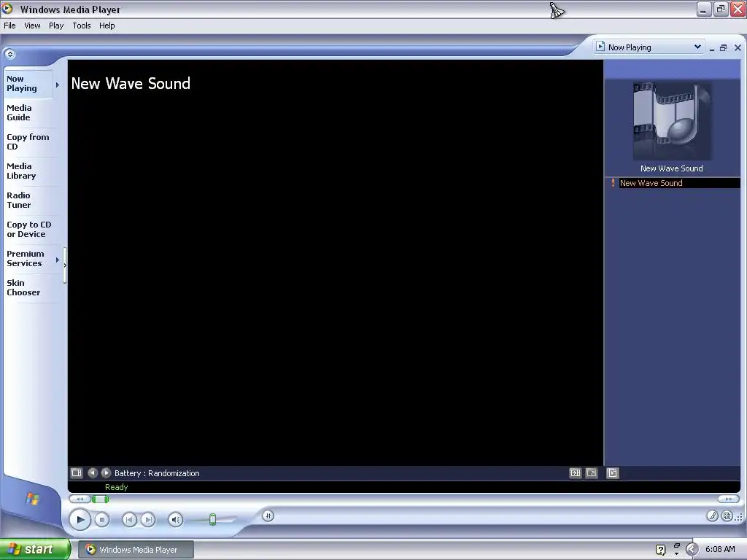
Task: Minimize the inner player pane
Action: click(712, 47)
